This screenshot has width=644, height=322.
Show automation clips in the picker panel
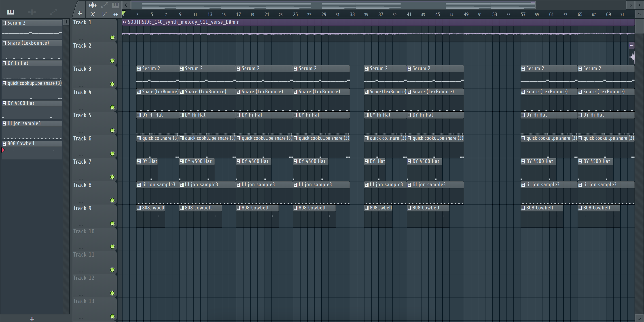(x=53, y=12)
